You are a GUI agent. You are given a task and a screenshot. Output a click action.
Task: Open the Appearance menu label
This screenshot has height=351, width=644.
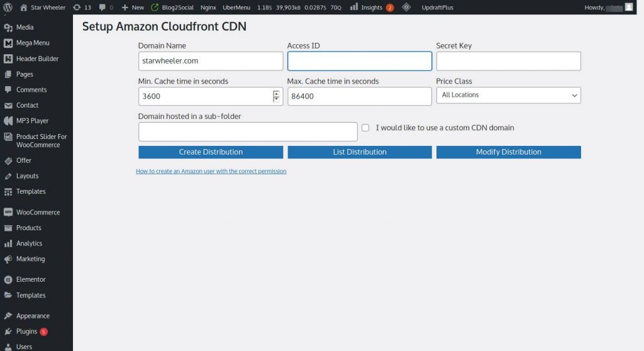click(33, 316)
